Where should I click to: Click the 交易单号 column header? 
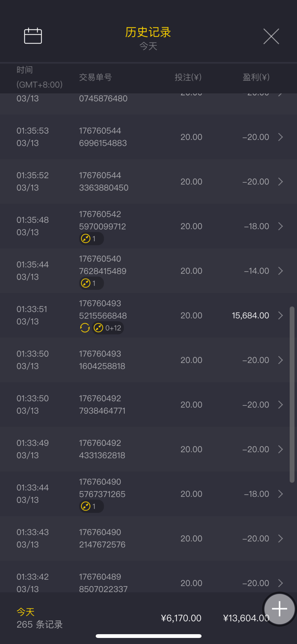pos(95,77)
